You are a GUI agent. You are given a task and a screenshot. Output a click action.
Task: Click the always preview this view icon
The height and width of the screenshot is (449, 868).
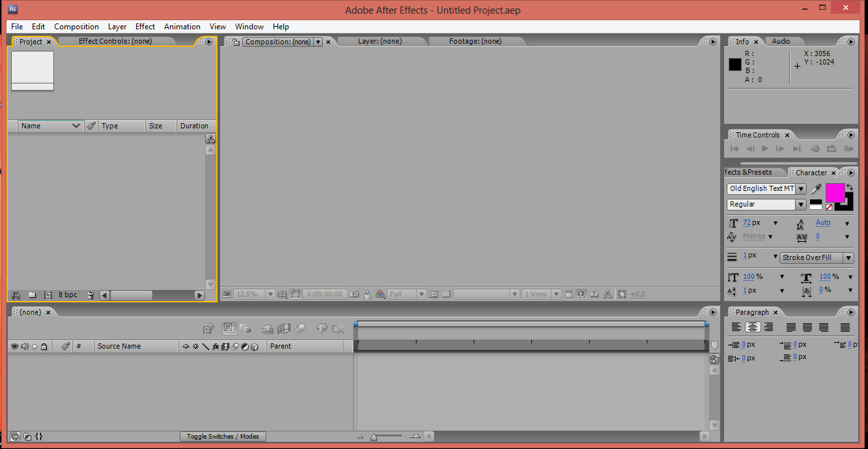pos(227,294)
